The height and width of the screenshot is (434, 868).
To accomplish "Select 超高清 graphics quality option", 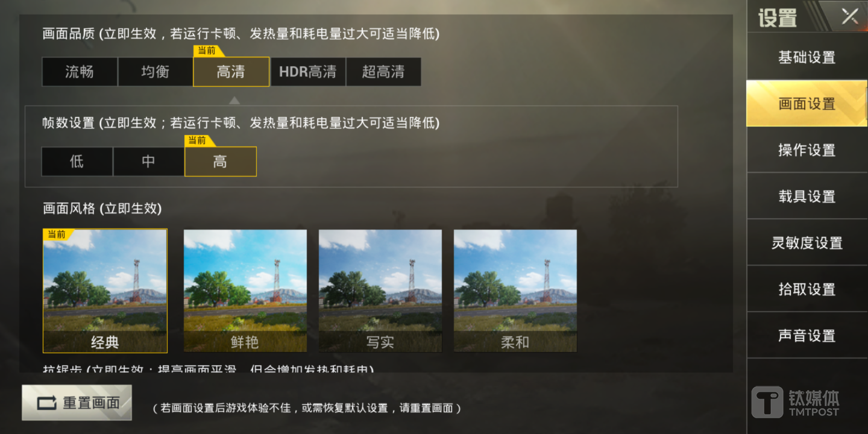I will tap(383, 72).
